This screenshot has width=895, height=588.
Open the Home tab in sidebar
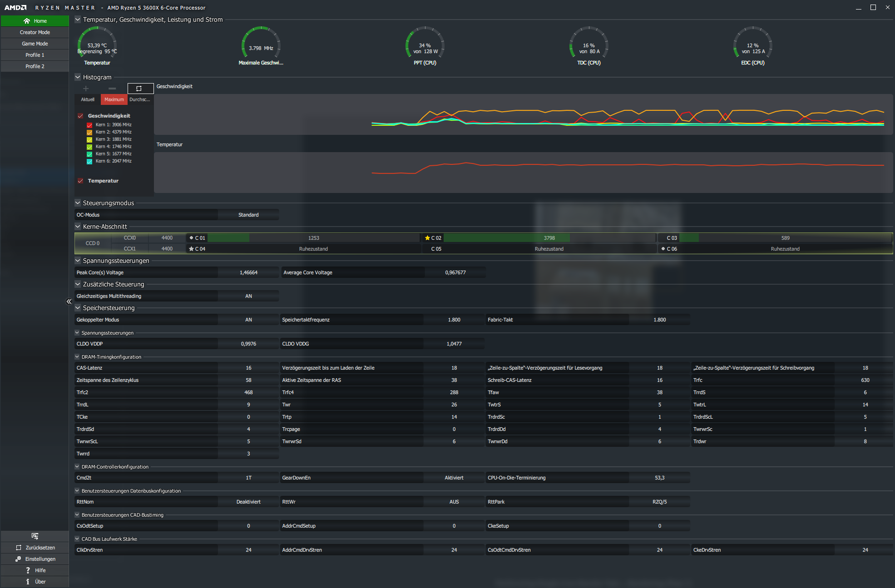coord(35,21)
